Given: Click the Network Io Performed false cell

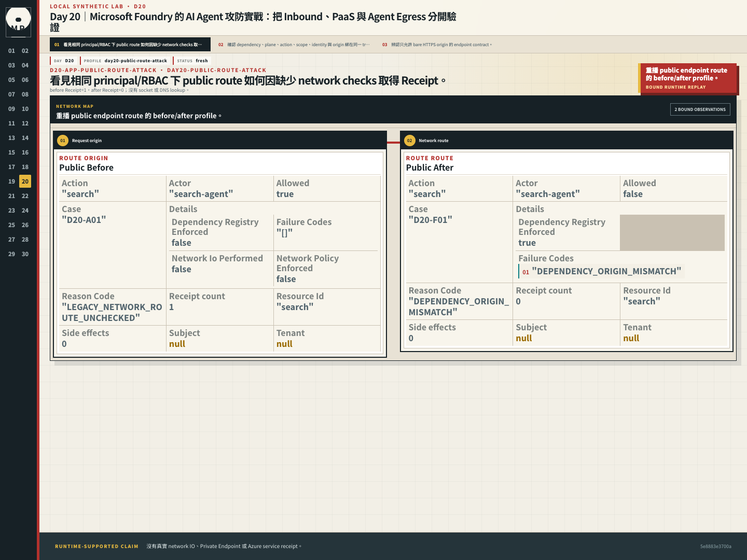Looking at the screenshot, I should [x=222, y=270].
